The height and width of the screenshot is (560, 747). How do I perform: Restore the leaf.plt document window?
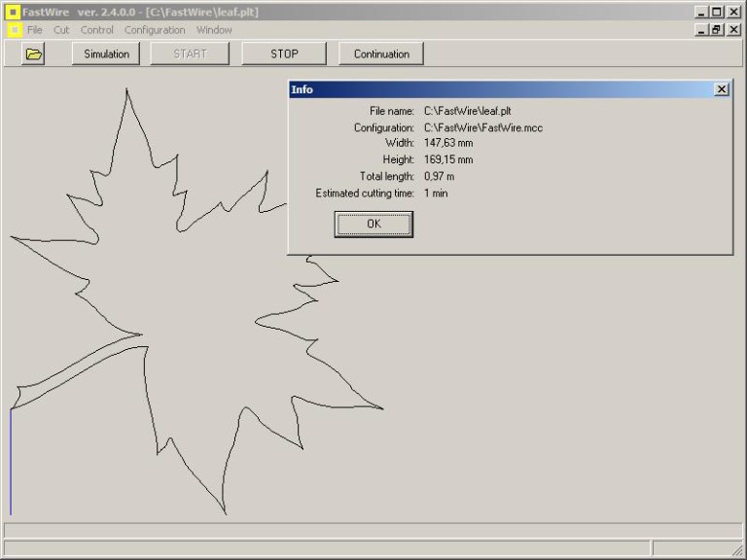coord(718,30)
